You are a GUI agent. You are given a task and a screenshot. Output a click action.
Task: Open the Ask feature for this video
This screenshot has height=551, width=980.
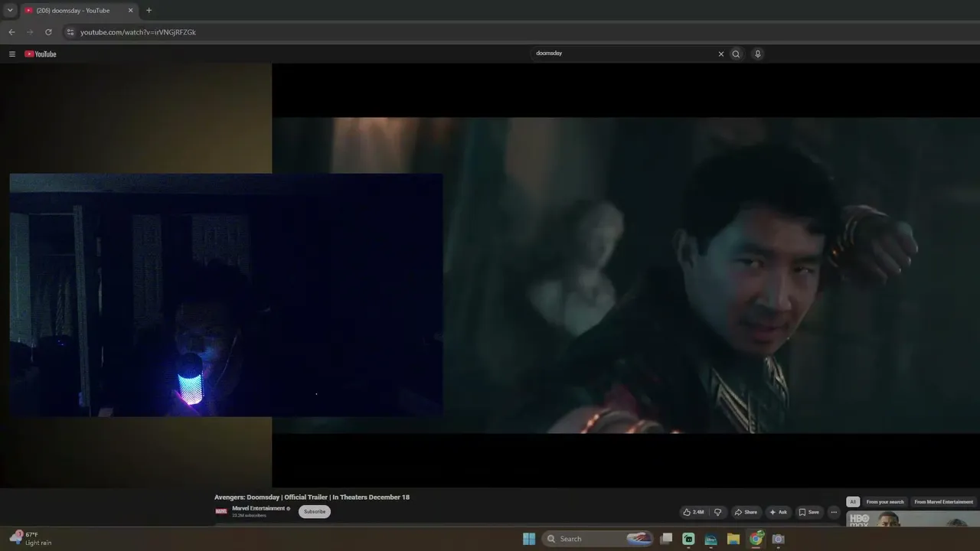tap(779, 512)
